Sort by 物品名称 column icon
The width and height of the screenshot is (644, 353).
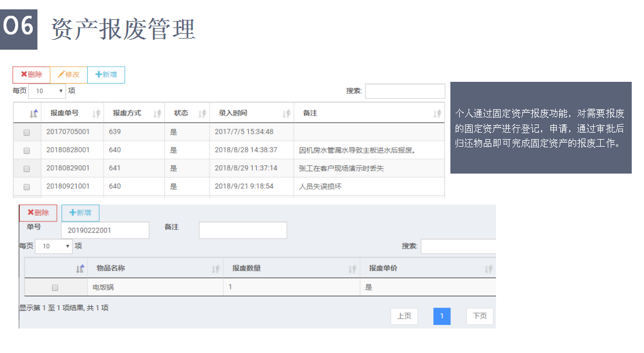pyautogui.click(x=216, y=269)
